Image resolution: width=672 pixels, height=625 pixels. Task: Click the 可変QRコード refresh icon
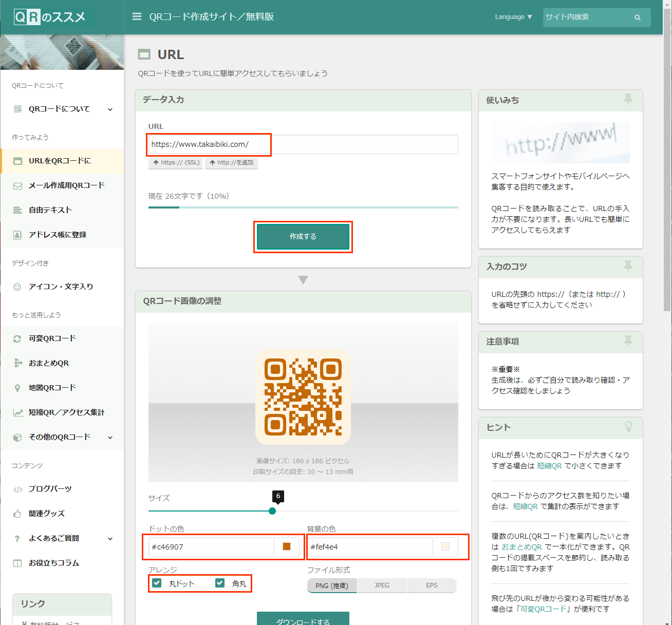(17, 338)
